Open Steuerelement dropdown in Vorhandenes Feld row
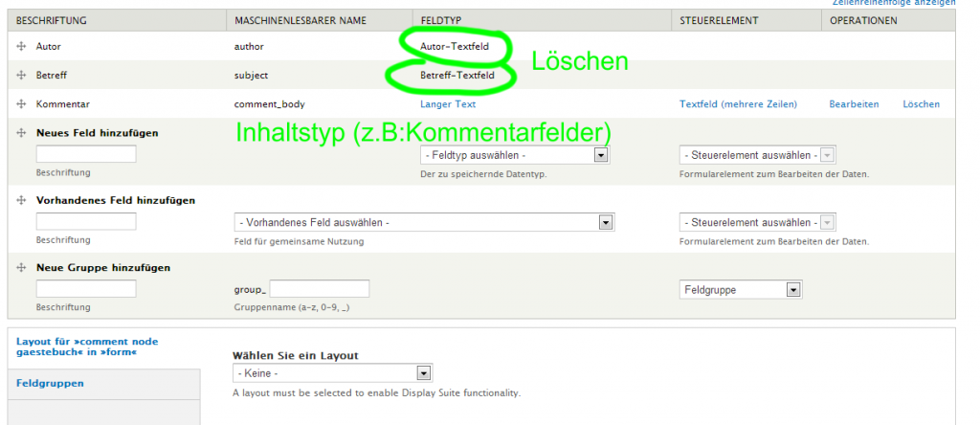The width and height of the screenshot is (980, 425). click(x=757, y=222)
